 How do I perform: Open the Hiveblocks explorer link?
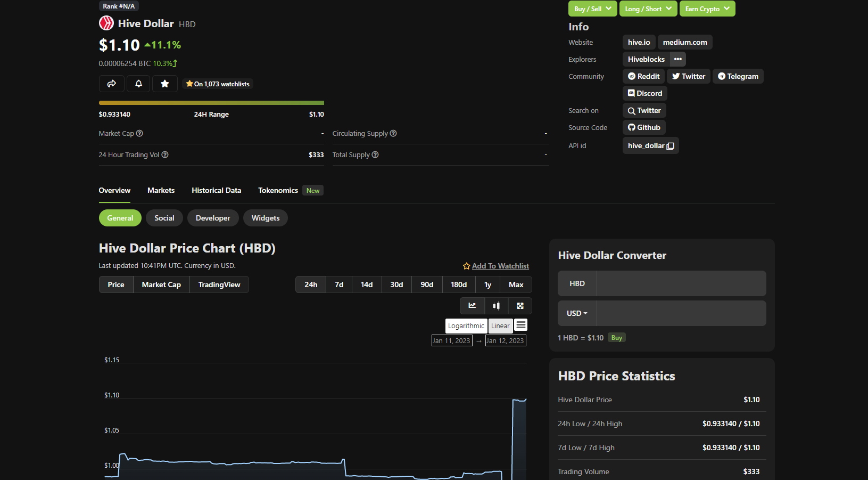pyautogui.click(x=646, y=59)
